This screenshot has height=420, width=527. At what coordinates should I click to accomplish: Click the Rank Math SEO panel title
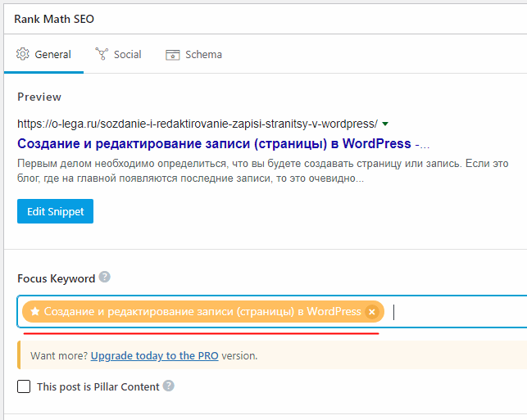pyautogui.click(x=54, y=19)
